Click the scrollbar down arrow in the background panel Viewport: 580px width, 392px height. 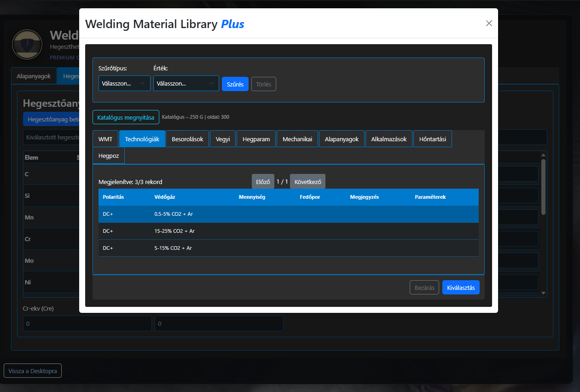coord(543,293)
